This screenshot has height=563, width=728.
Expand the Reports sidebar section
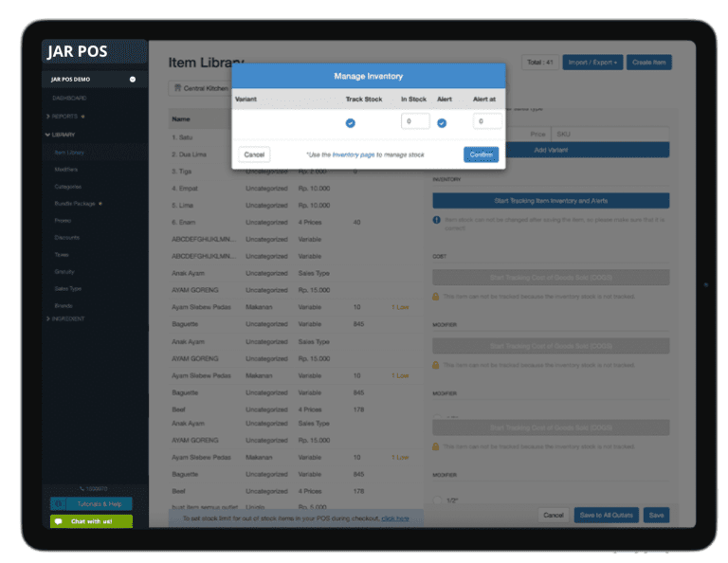(47, 117)
